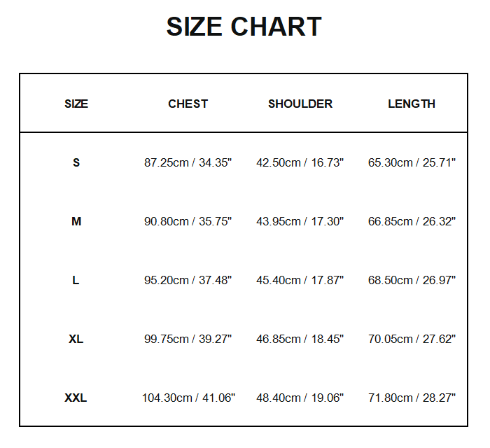Select chest value 104.30cm / 41.06"

click(x=188, y=398)
